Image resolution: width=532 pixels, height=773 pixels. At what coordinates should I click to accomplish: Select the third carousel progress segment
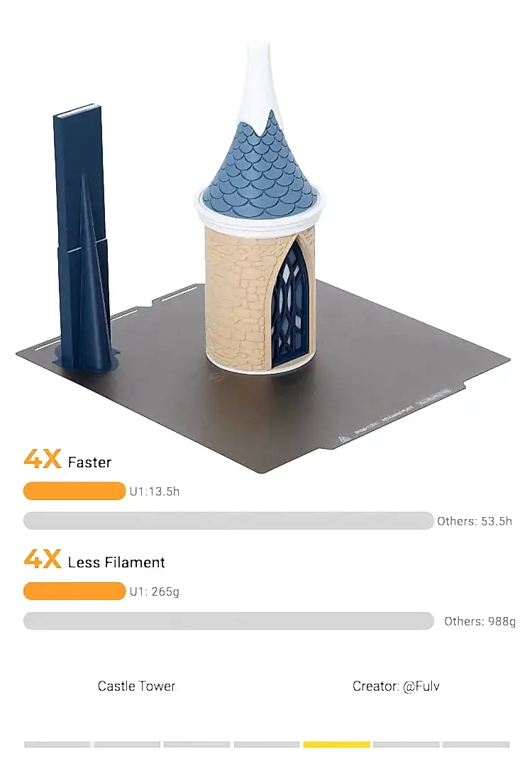pyautogui.click(x=196, y=745)
